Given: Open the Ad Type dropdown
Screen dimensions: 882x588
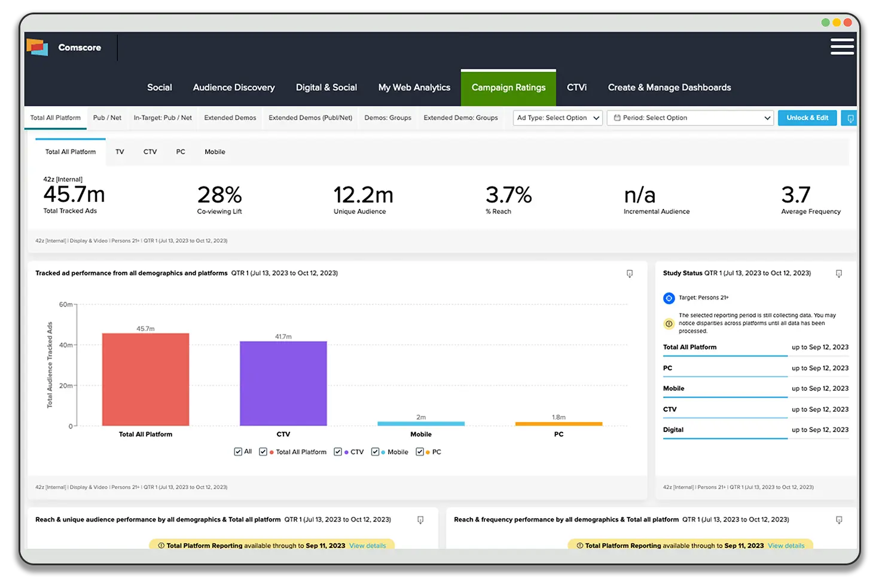Looking at the screenshot, I should pyautogui.click(x=558, y=118).
